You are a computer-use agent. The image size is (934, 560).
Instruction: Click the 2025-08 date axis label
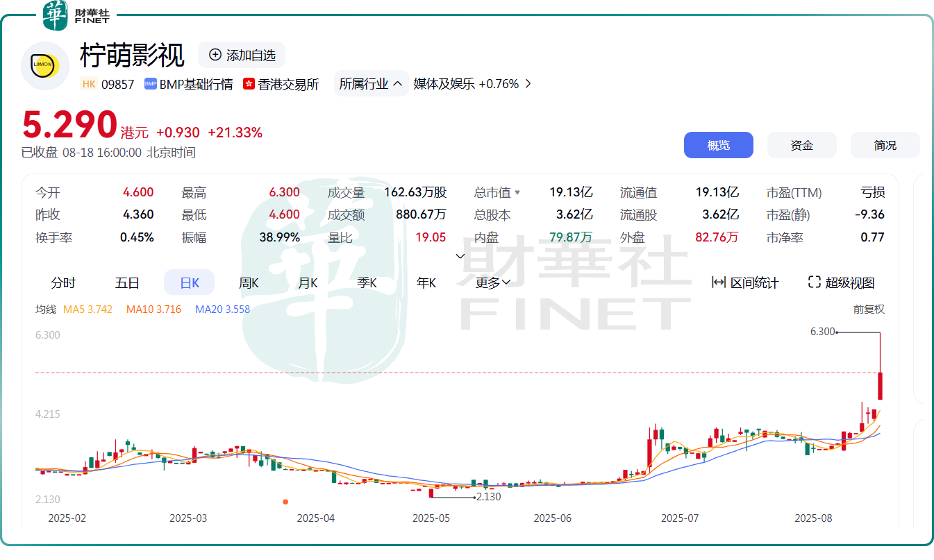coord(813,518)
